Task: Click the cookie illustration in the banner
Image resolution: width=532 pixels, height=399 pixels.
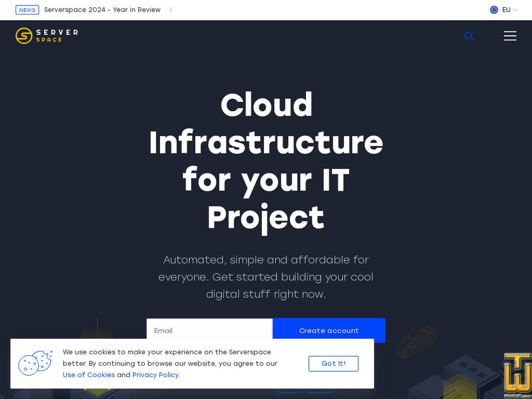Action: [35, 363]
